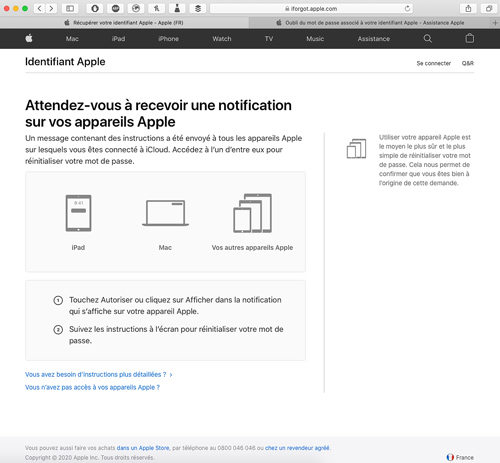The width and height of the screenshot is (500, 463).
Task: Click the step 2 'Suivez les instructions' text
Action: 176,335
